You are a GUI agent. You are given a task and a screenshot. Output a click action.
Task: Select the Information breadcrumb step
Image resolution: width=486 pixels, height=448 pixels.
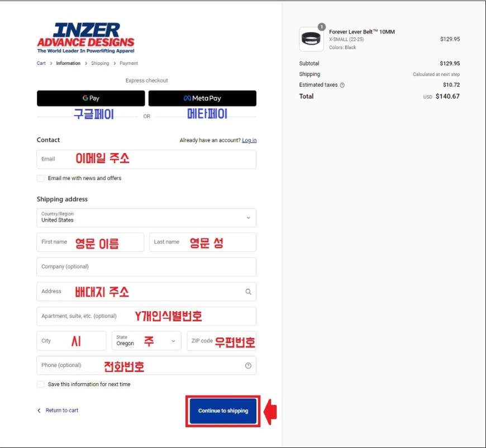click(x=68, y=63)
